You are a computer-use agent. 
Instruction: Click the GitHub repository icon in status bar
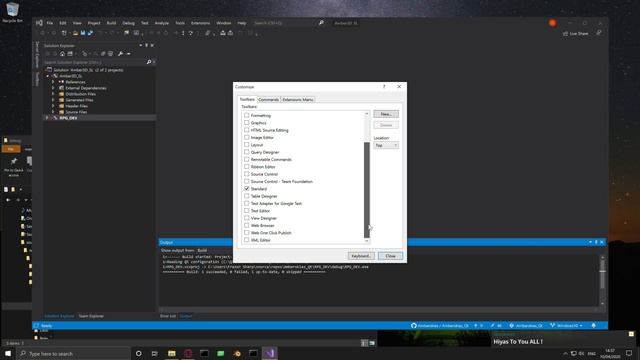point(414,325)
